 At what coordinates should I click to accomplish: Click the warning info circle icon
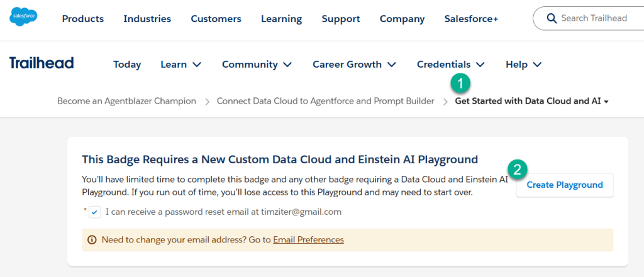coord(92,239)
